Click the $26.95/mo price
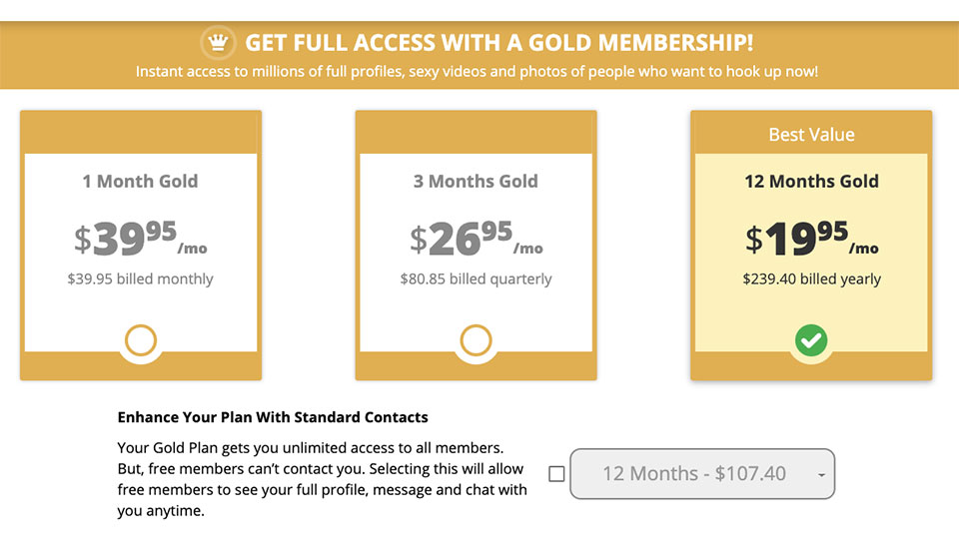The width and height of the screenshot is (959, 560). tap(476, 239)
